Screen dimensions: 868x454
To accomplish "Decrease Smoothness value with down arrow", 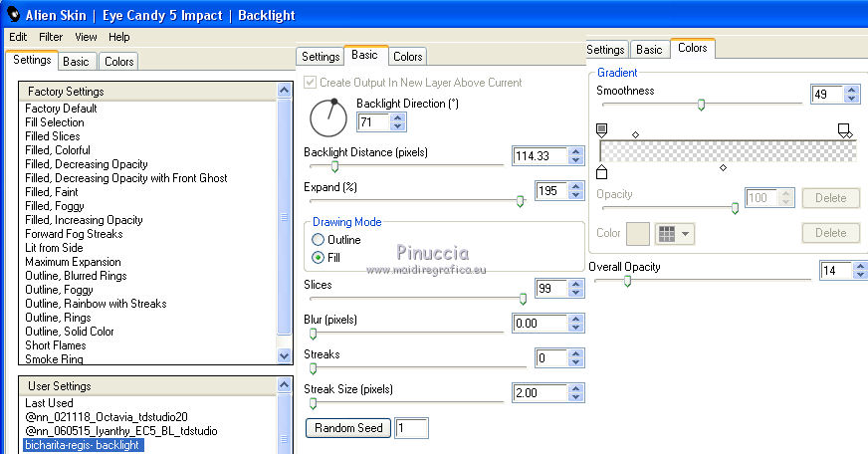I will [x=852, y=98].
